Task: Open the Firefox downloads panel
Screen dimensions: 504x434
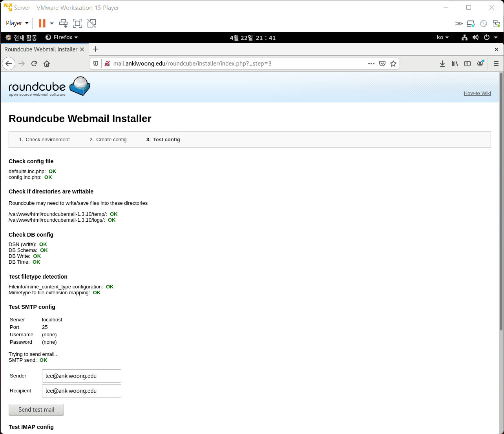Action: click(442, 64)
